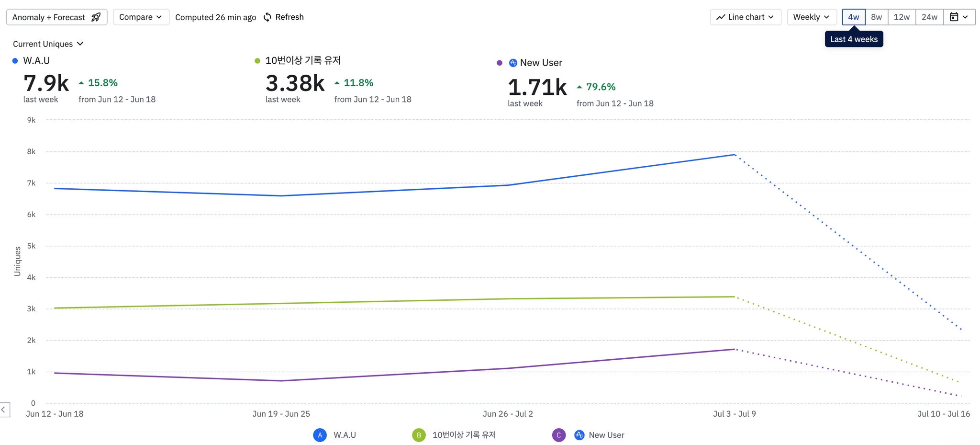
Task: Open the calendar date picker icon
Action: tap(954, 17)
